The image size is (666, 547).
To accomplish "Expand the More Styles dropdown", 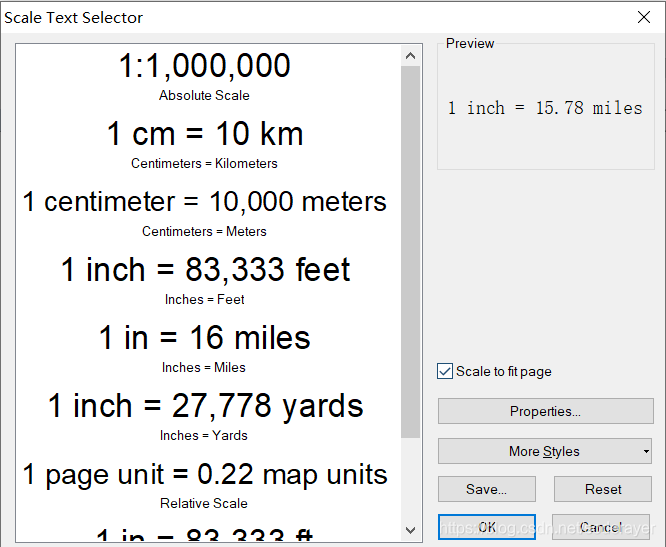I will [545, 451].
